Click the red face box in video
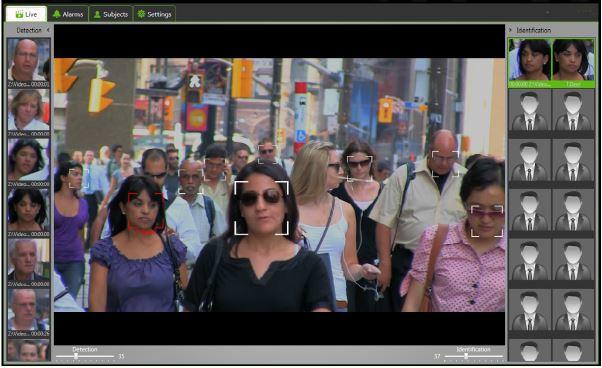Screen dimensions: 602x368 146,212
